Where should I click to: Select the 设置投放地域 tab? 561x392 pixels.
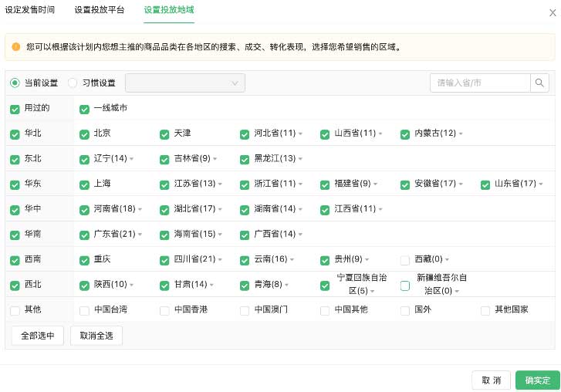click(169, 10)
